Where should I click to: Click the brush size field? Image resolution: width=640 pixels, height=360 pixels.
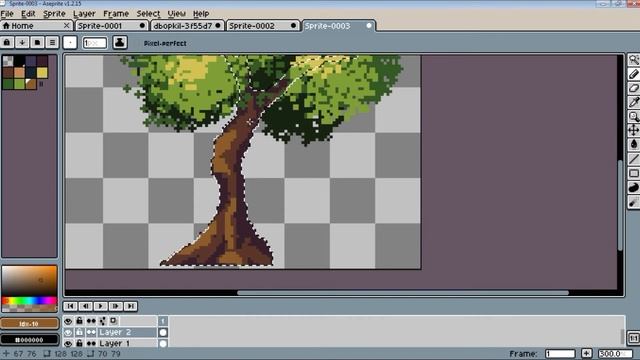coord(95,43)
